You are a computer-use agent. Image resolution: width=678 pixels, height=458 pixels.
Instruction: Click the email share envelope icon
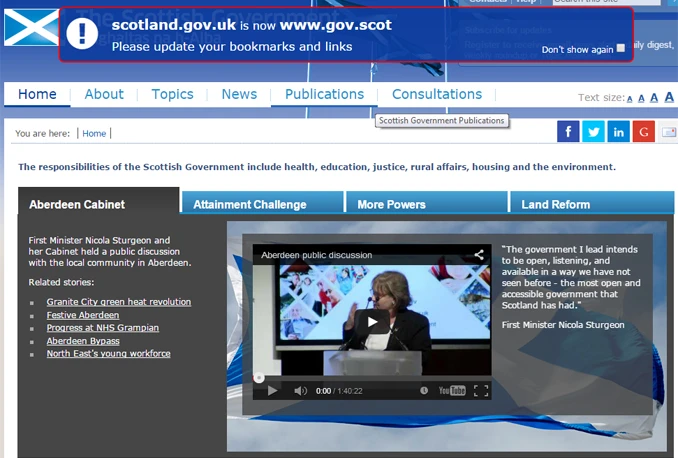tap(668, 132)
